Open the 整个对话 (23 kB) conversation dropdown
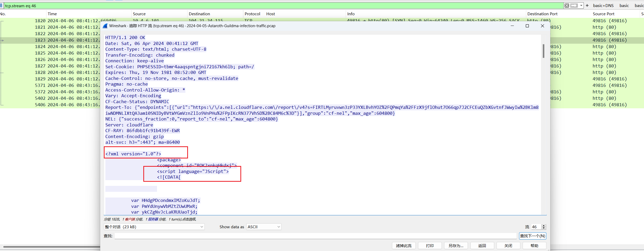The image size is (644, 251). tap(154, 227)
